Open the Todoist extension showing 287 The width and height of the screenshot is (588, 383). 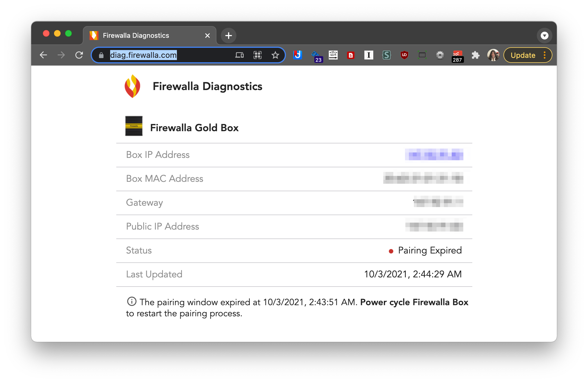(x=458, y=56)
